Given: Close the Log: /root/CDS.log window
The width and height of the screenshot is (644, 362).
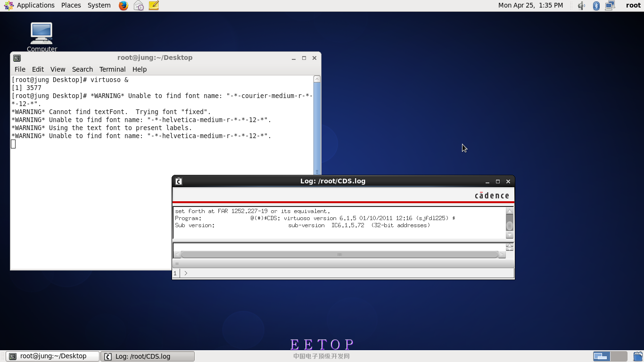Looking at the screenshot, I should click(x=508, y=181).
